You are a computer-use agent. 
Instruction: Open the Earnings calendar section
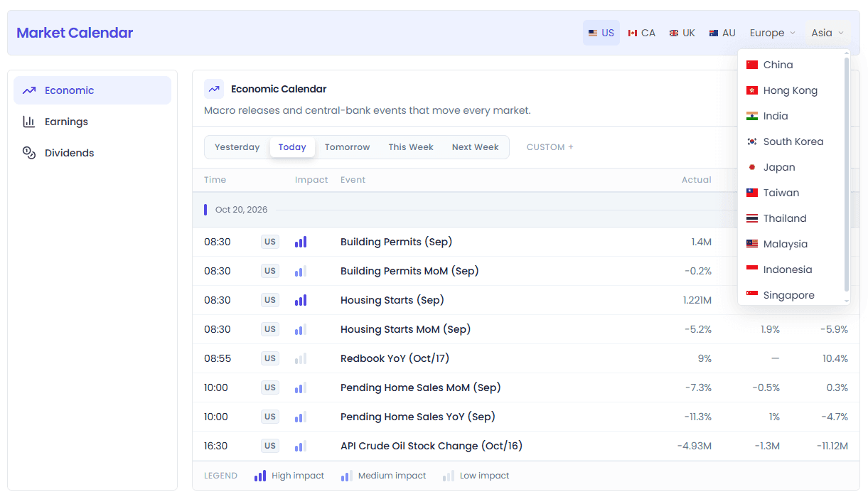pos(92,122)
